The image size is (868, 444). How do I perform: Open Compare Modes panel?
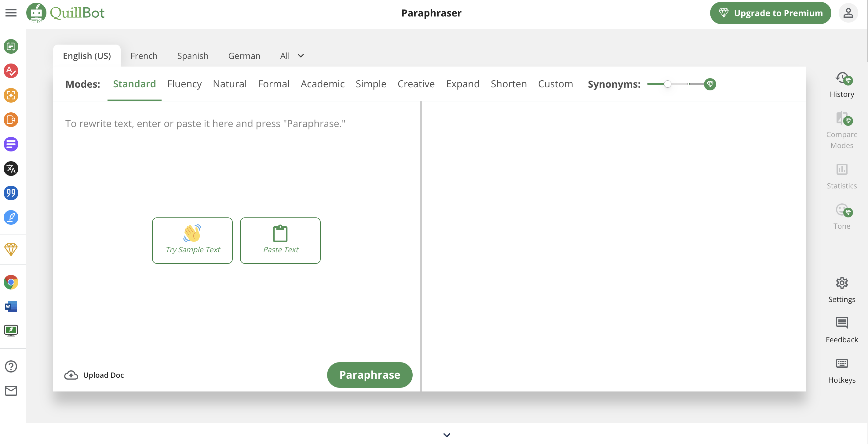842,131
